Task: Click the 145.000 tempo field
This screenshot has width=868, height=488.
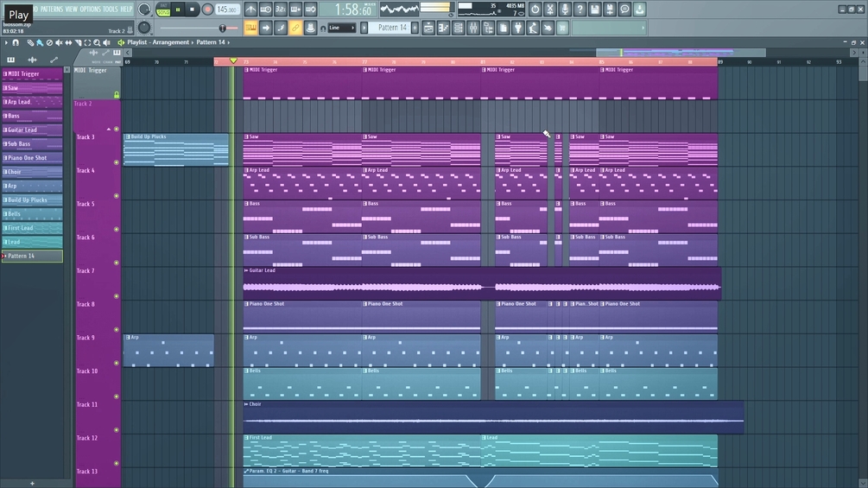Action: tap(227, 10)
